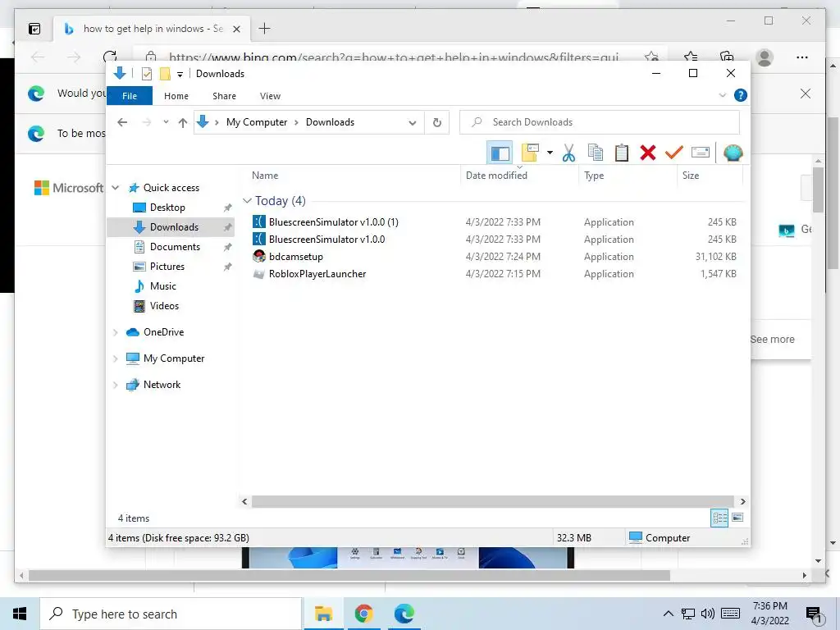Switch to details view layout icon
Image resolution: width=840 pixels, height=630 pixels.
click(719, 518)
